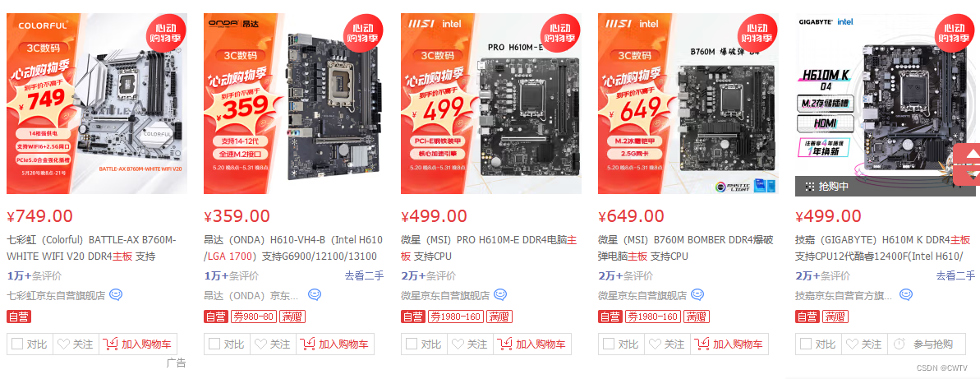Follow the MSI B760M BOMBER via 关注
Viewport: 980px width, 379px height.
click(x=667, y=344)
